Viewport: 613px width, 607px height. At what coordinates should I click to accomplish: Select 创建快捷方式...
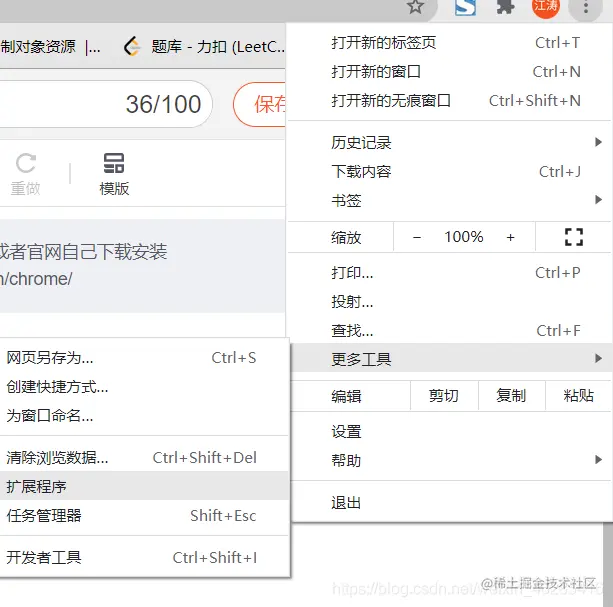[144, 387]
